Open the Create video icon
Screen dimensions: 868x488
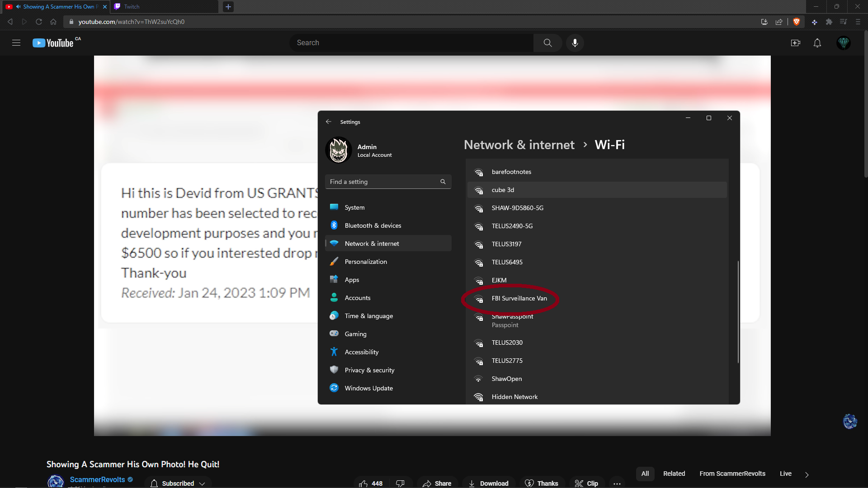(796, 43)
